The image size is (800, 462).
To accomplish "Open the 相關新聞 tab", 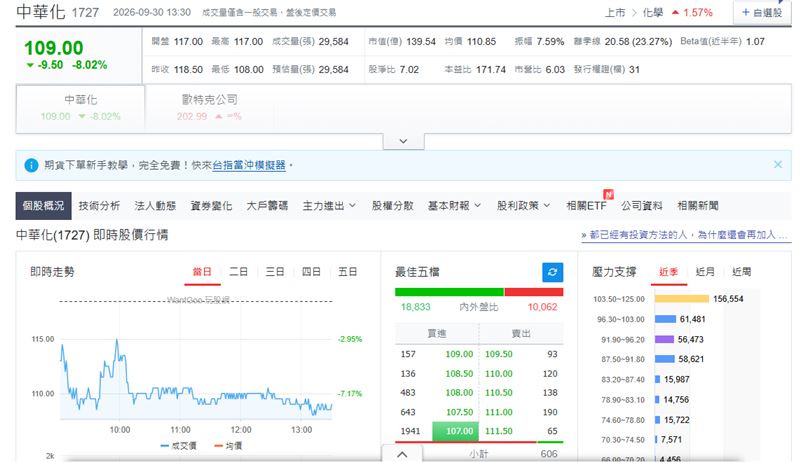I will pos(697,206).
